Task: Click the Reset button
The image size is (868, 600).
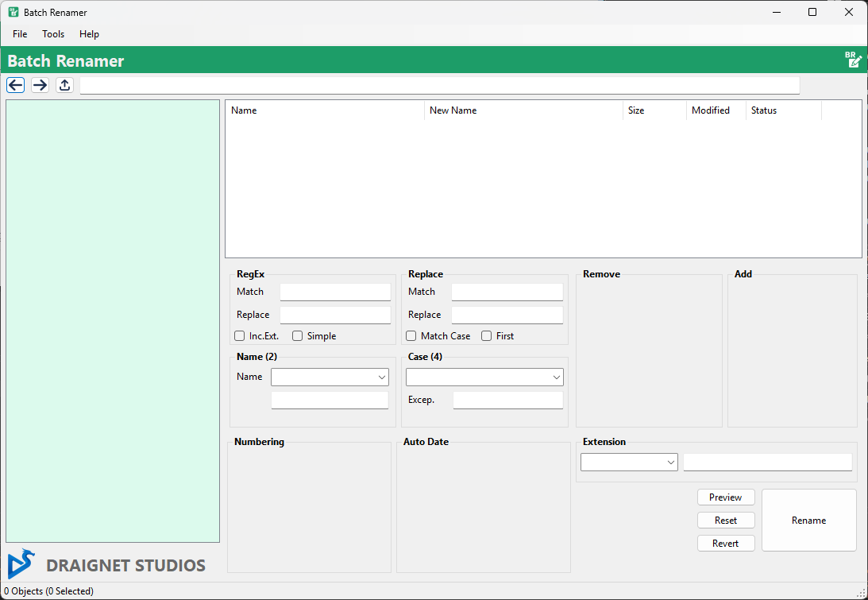Action: [726, 521]
